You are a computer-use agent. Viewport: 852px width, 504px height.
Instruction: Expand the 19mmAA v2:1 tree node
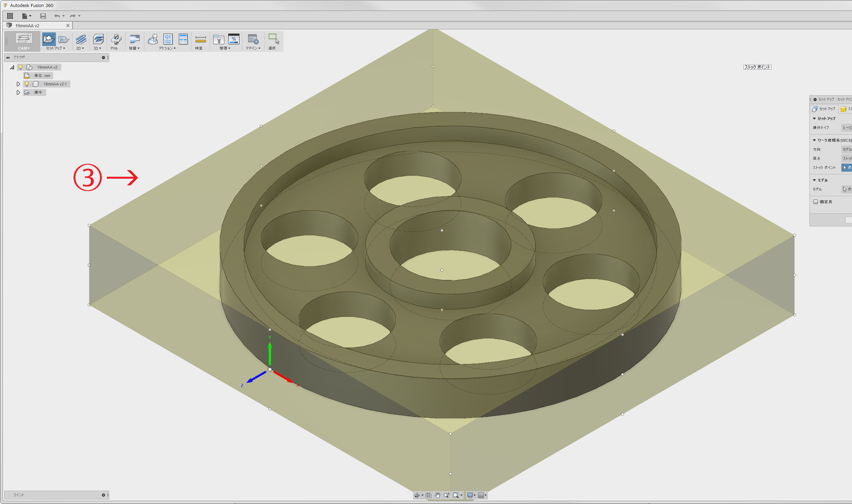coord(18,84)
